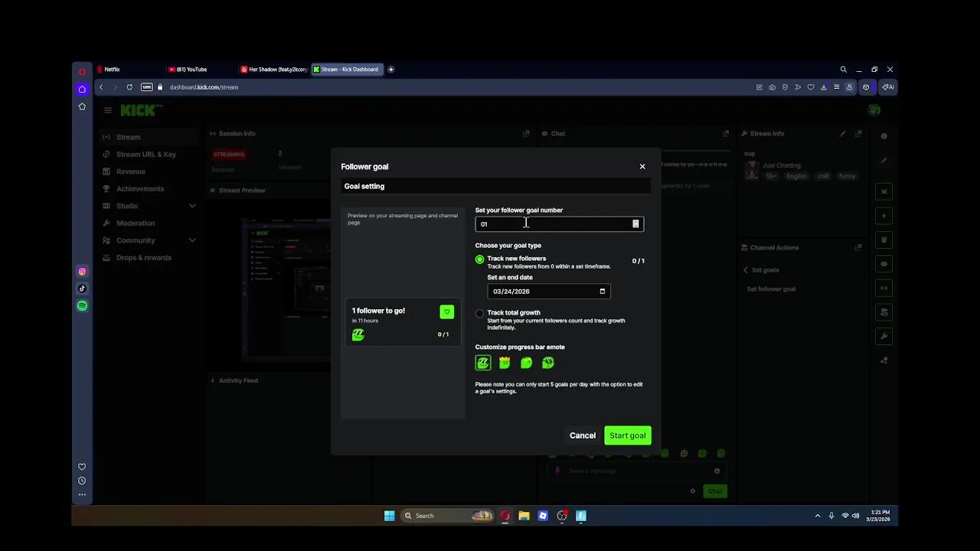
Task: Pop out the Channel Actions panel
Action: pos(858,248)
